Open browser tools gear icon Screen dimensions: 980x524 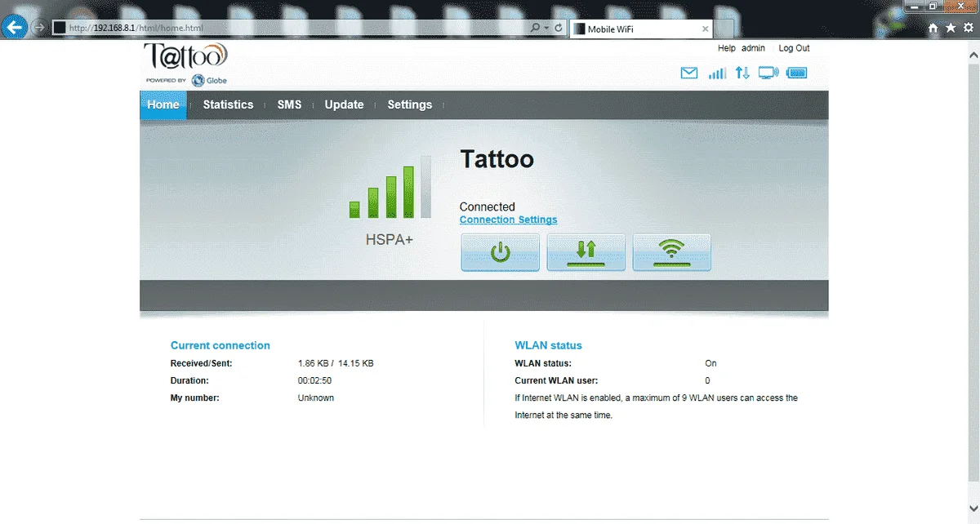[x=969, y=28]
